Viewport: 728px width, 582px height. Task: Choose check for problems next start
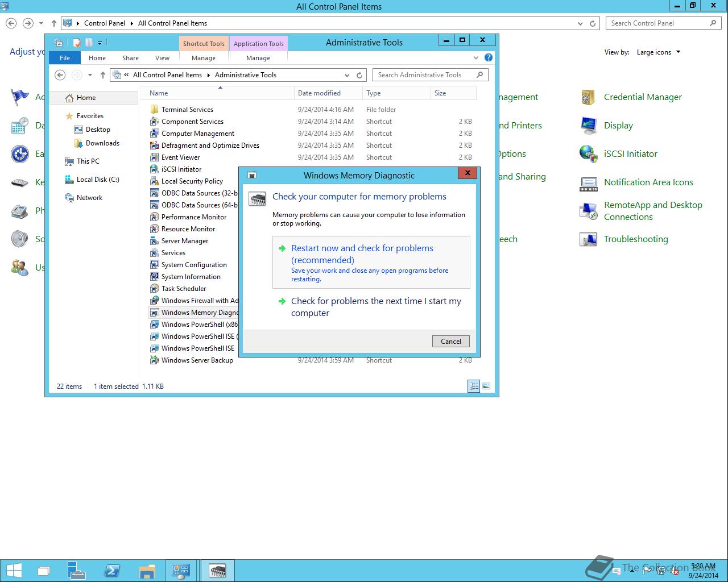371,307
